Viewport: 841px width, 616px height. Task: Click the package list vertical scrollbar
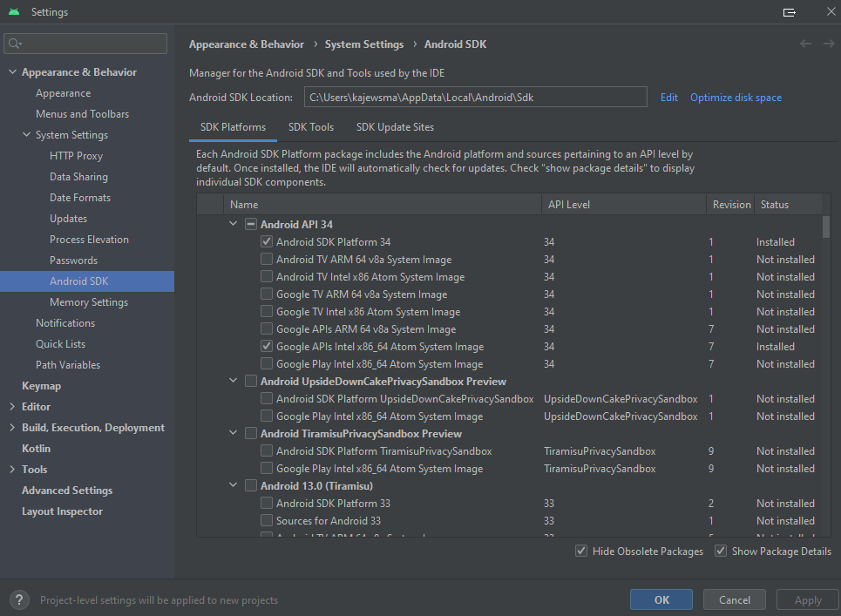coord(826,227)
